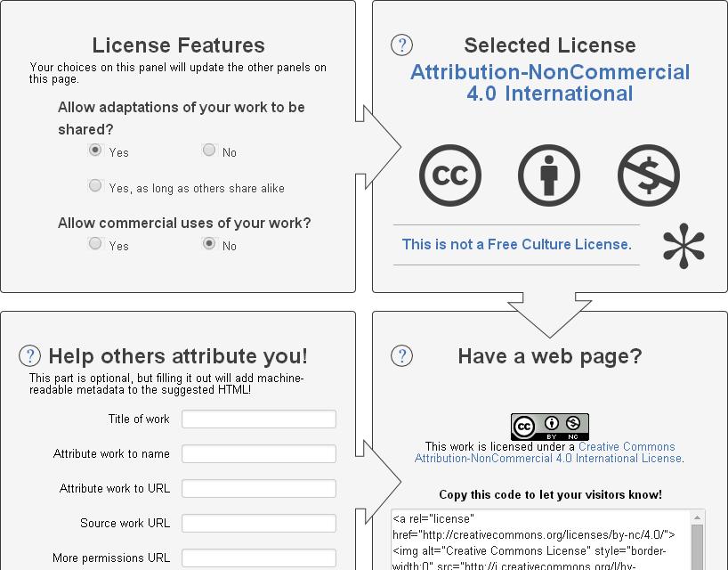
Task: Focus the Attribute work to URL field
Action: (x=259, y=489)
